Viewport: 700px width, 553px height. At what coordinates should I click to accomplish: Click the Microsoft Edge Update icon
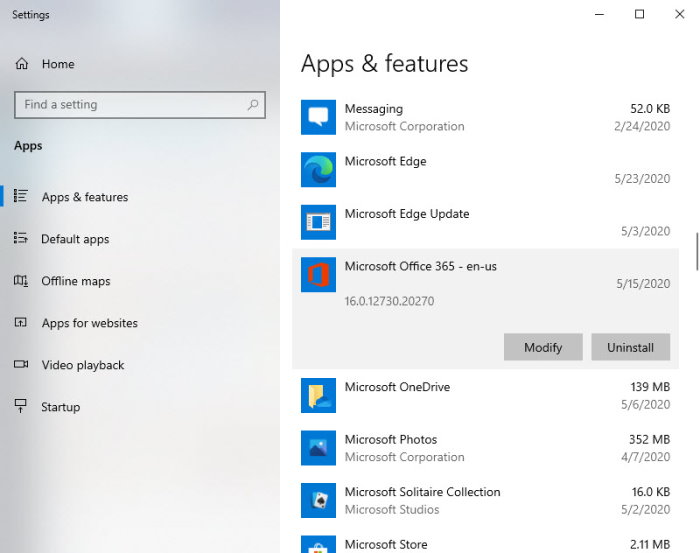pos(318,222)
